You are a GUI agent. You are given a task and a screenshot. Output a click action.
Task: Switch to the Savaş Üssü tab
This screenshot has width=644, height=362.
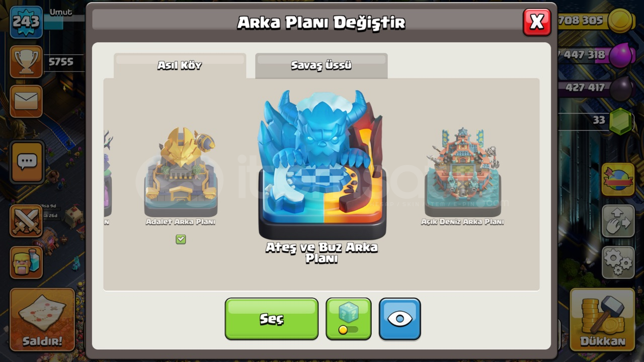[x=321, y=65]
